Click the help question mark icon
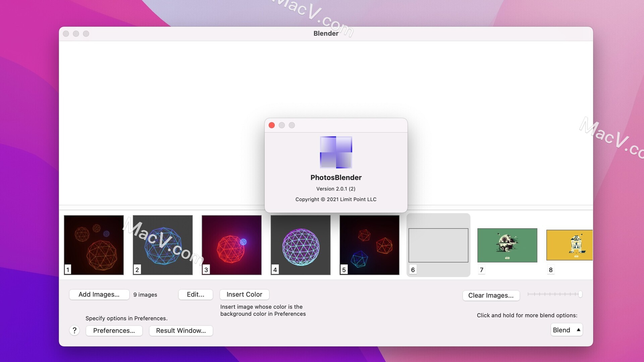644x362 pixels. click(74, 330)
